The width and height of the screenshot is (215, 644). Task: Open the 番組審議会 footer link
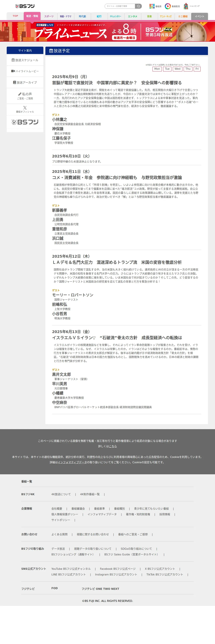(x=78, y=509)
